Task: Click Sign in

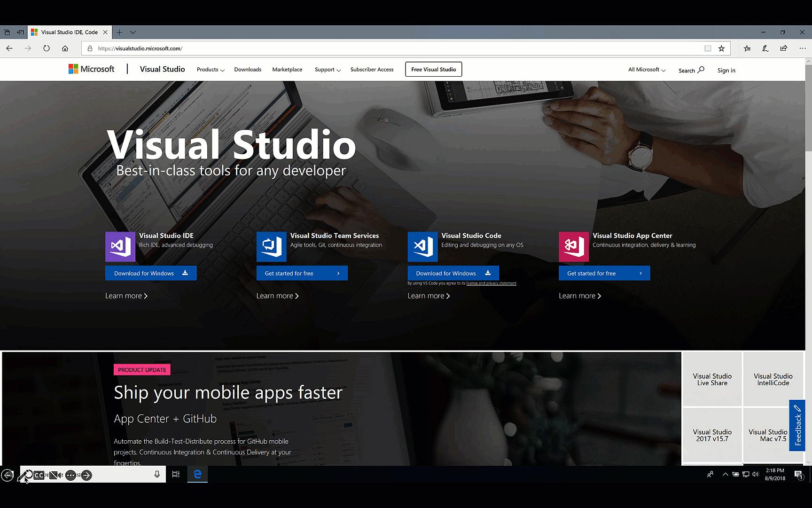Action: tap(726, 71)
